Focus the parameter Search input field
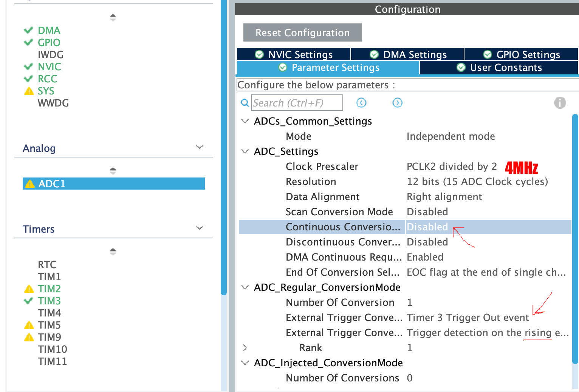 click(297, 103)
